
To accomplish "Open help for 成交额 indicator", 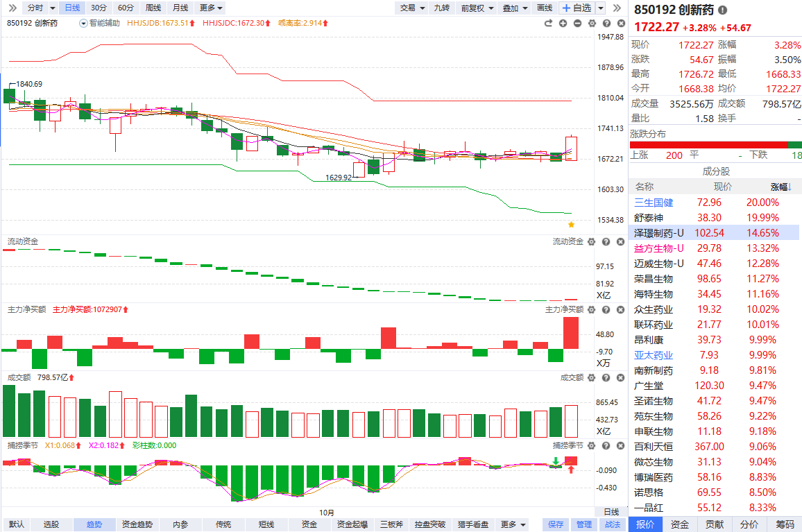I will pyautogui.click(x=605, y=377).
